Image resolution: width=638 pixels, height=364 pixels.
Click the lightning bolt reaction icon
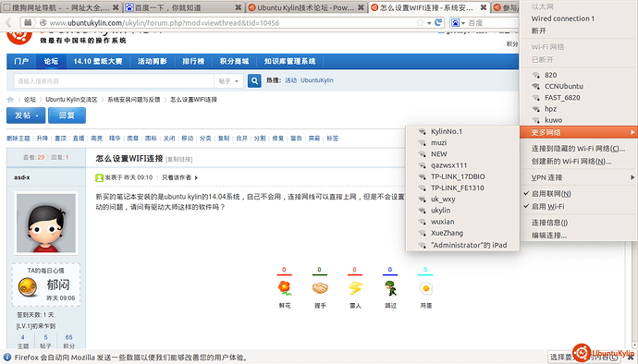point(355,288)
